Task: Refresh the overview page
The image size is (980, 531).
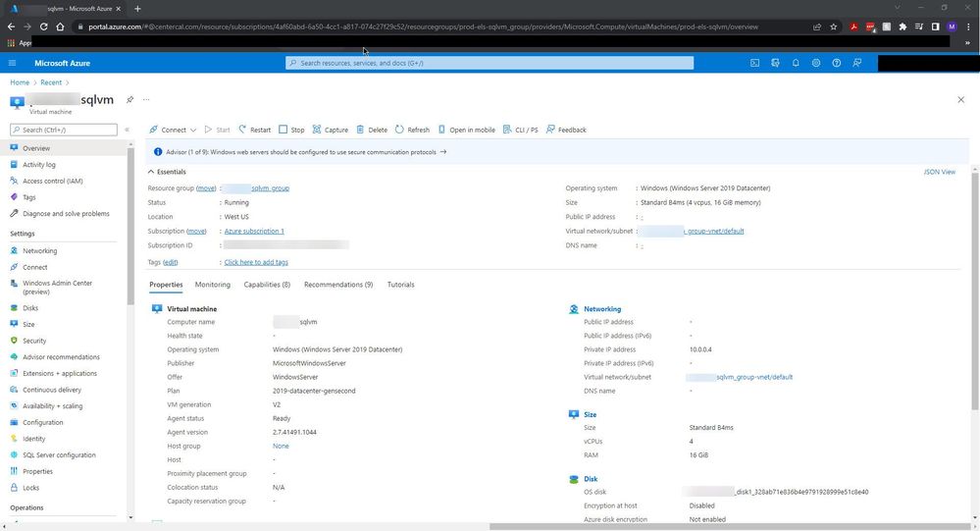Action: [x=412, y=130]
